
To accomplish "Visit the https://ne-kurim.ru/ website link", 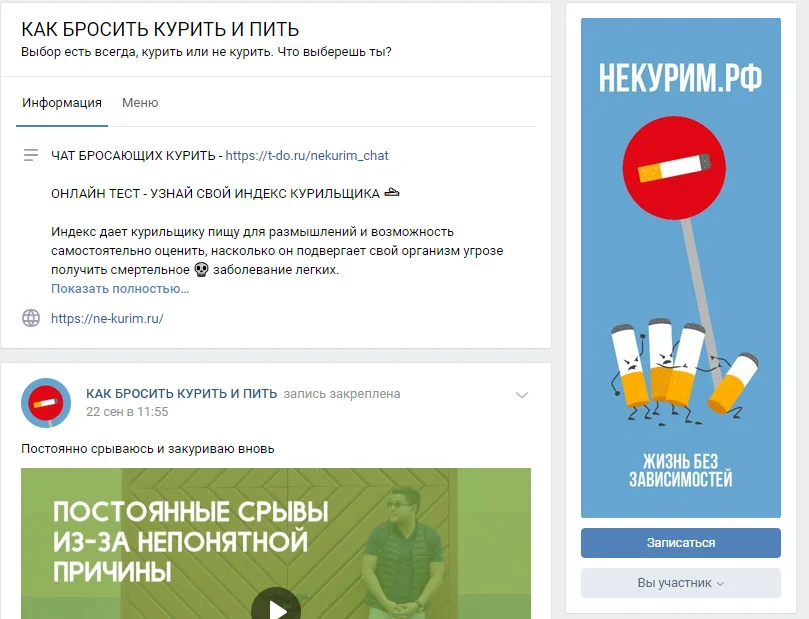I will (x=107, y=318).
